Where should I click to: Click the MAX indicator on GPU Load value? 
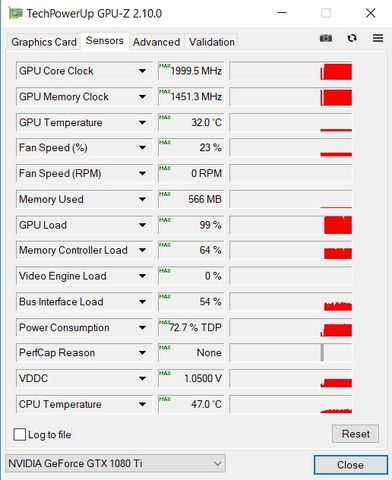pyautogui.click(x=165, y=220)
